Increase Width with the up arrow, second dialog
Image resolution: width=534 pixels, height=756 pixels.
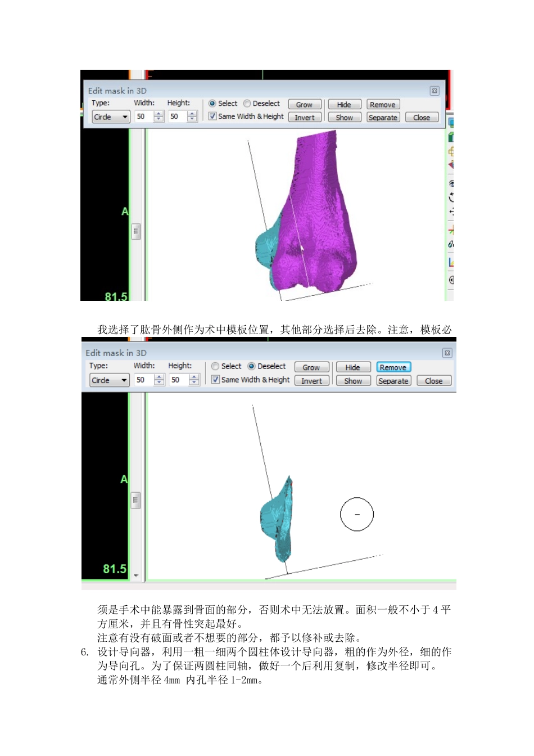[160, 377]
